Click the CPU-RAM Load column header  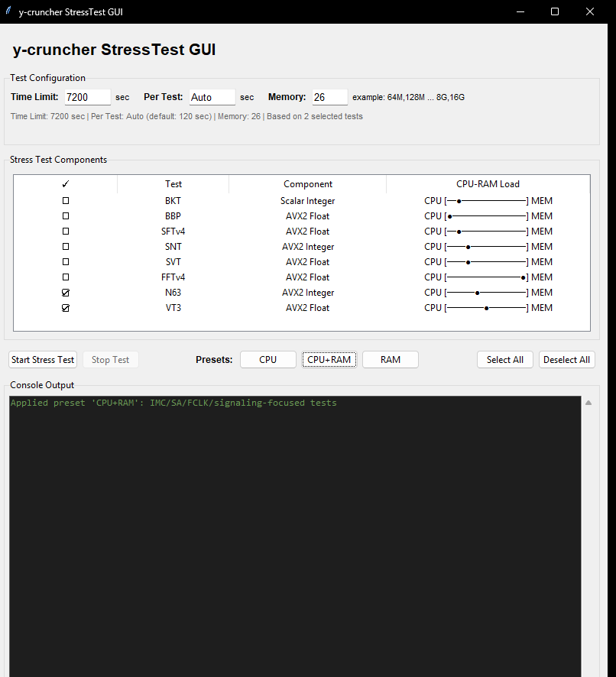pos(488,184)
